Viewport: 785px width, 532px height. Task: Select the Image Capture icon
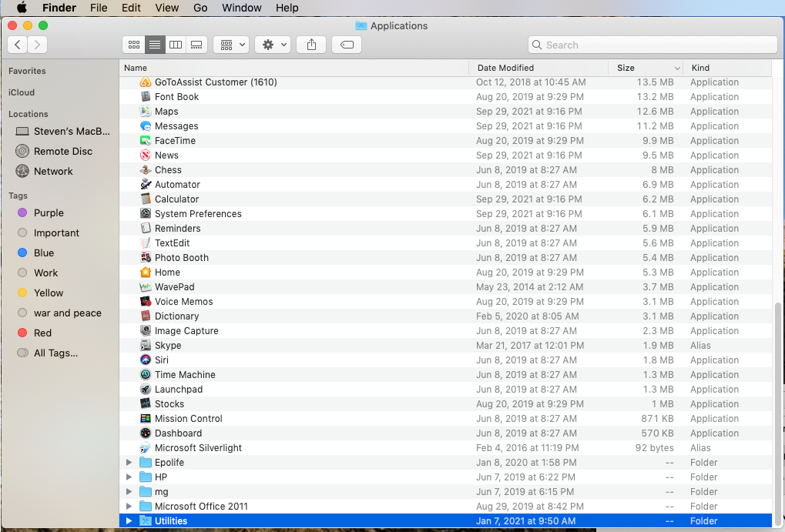coord(145,331)
